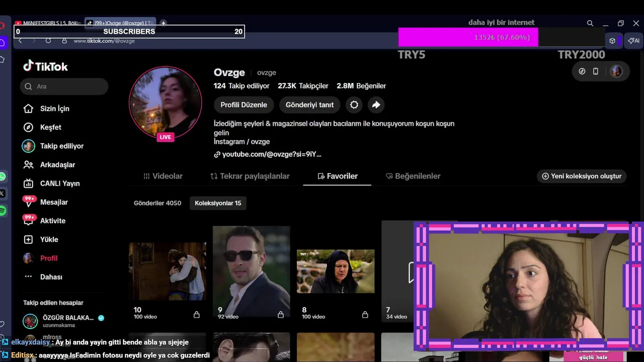The height and width of the screenshot is (362, 644).
Task: Open Aktivite notifications
Action: 53,221
